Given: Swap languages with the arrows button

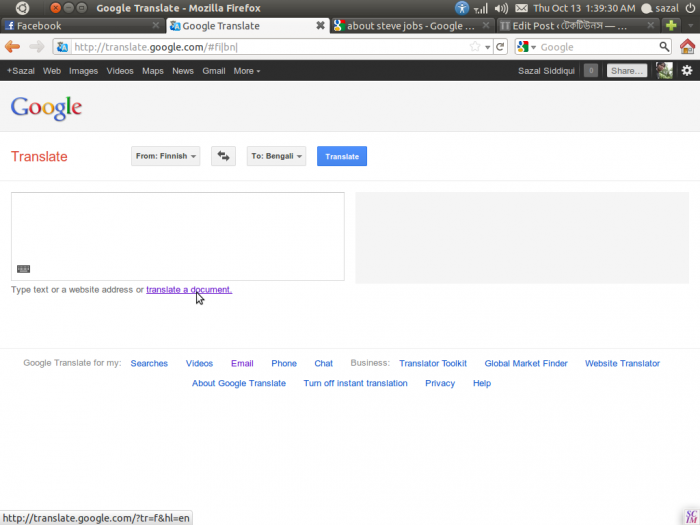Looking at the screenshot, I should pos(223,156).
